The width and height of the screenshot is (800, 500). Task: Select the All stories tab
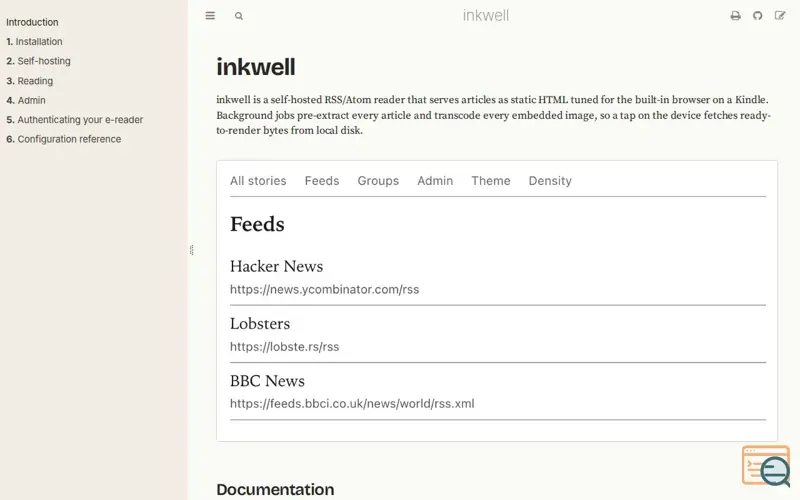point(258,181)
